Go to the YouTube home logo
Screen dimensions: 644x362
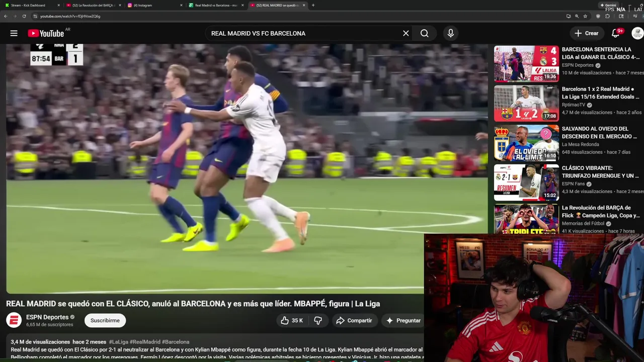click(46, 33)
